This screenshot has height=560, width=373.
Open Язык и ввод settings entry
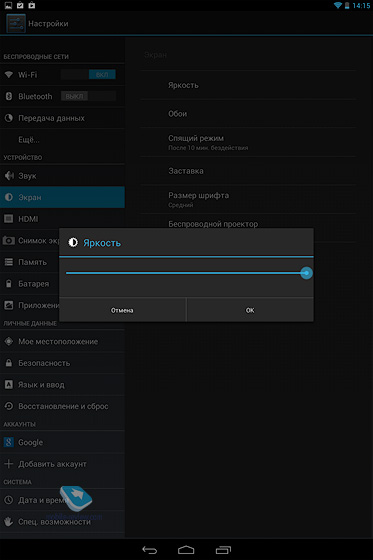[62, 385]
